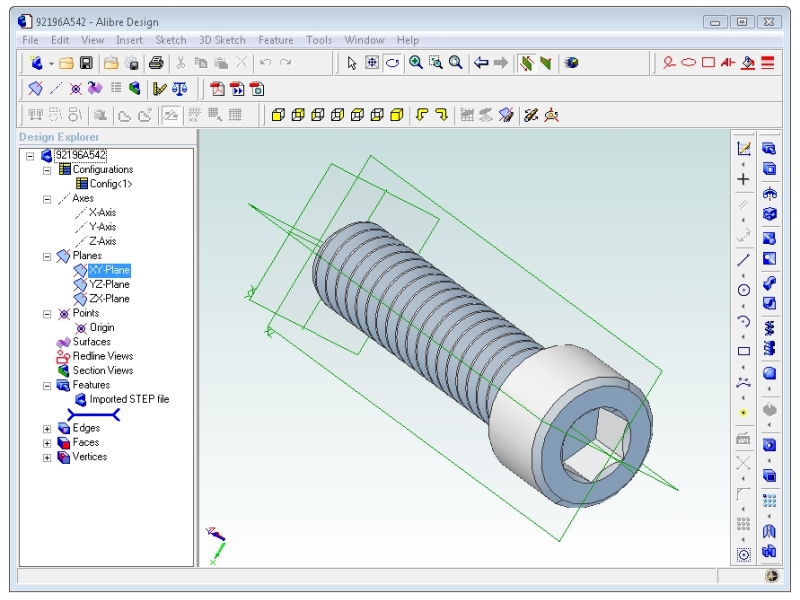This screenshot has width=800, height=600.
Task: Open the Feature menu
Action: click(x=276, y=40)
